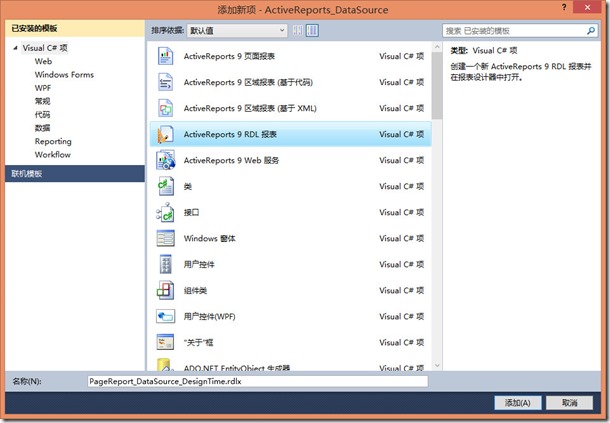Viewport: 610px width, 423px height.
Task: Select the 代码 category
Action: 42,115
